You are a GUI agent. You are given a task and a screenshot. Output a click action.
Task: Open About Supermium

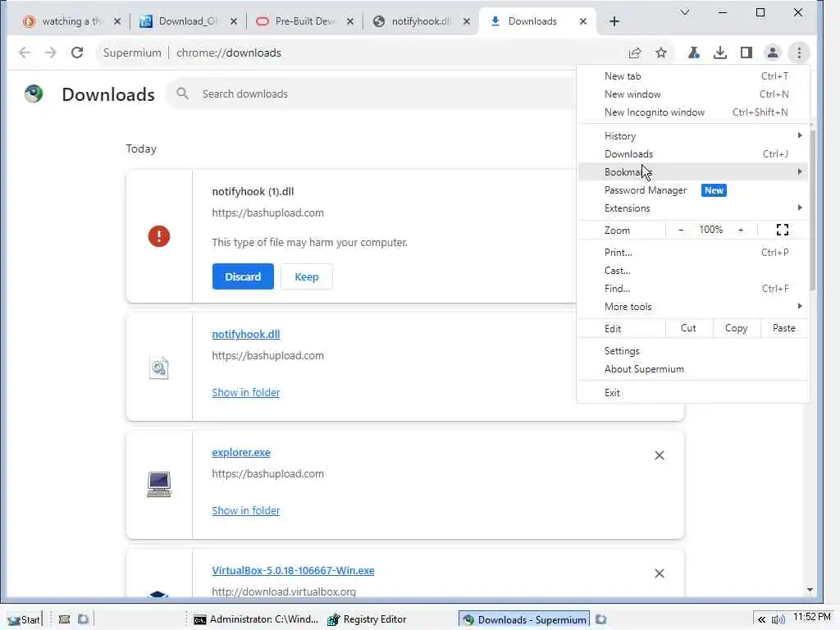pyautogui.click(x=692, y=369)
